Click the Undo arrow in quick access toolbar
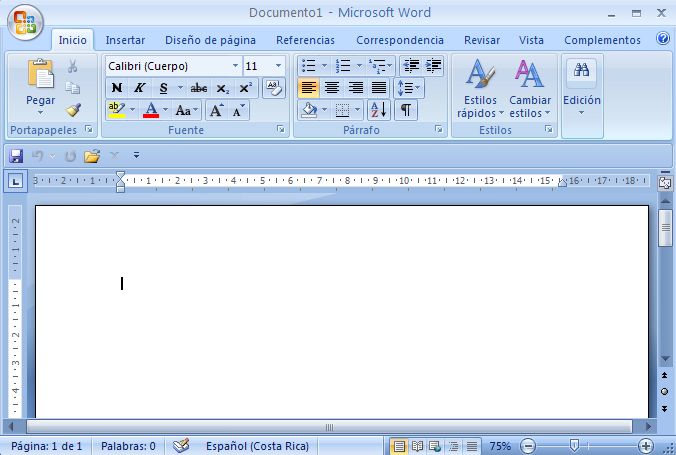This screenshot has height=455, width=676. coord(38,156)
